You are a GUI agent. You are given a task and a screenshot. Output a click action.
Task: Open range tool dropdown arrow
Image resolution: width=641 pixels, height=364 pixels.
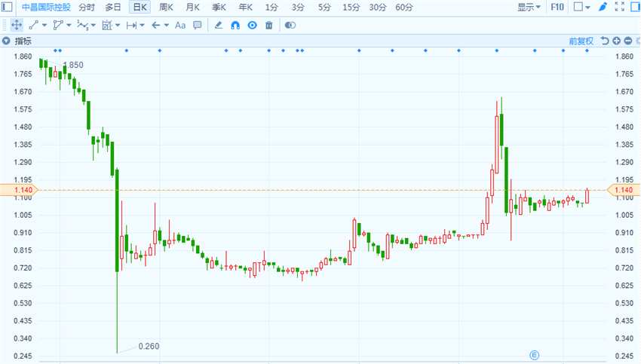coord(142,26)
